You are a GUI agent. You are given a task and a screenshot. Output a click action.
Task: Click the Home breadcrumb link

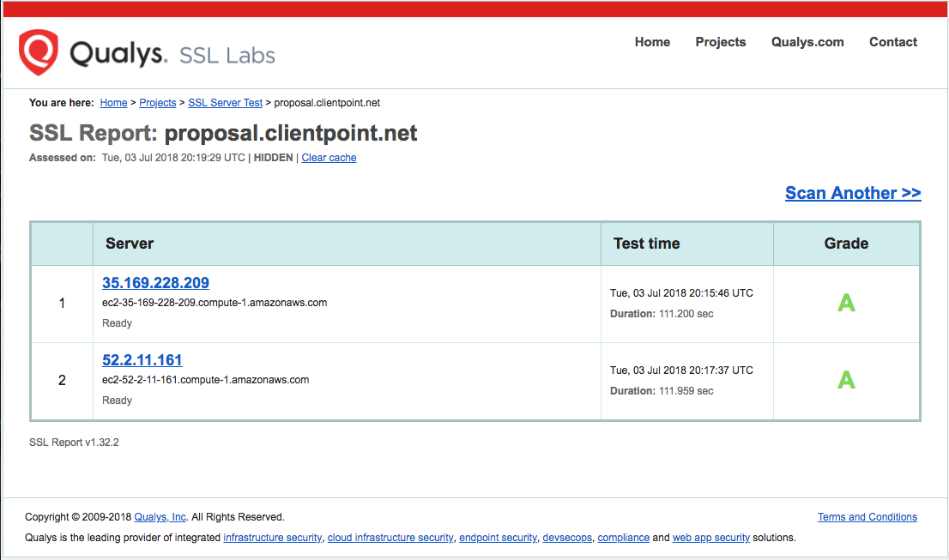point(113,103)
